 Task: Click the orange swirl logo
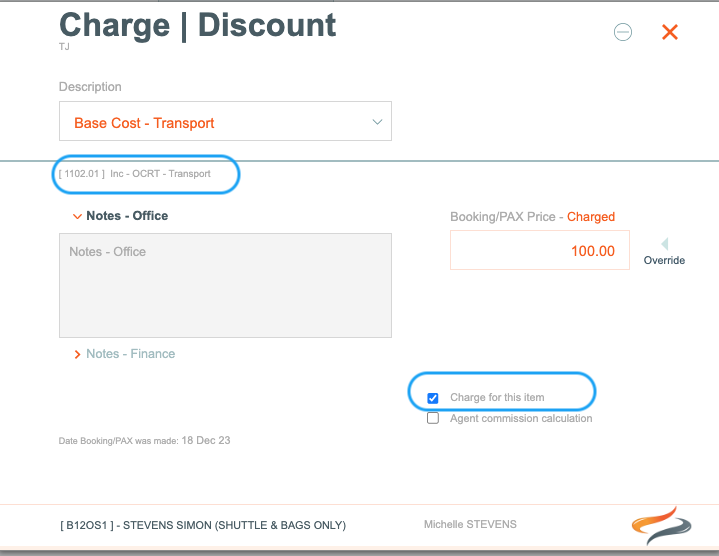(662, 525)
